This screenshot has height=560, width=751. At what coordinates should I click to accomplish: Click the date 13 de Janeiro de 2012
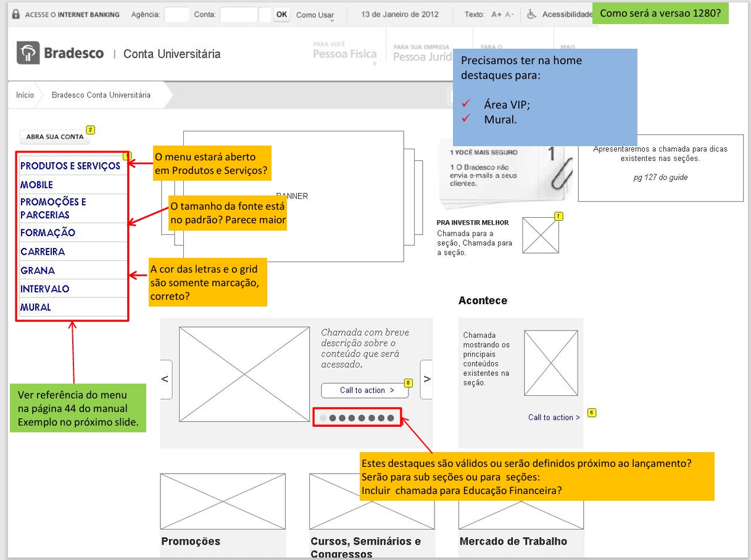coord(400,14)
